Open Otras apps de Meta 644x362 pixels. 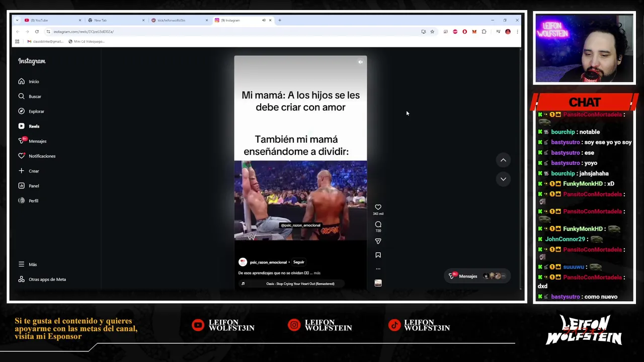point(42,280)
